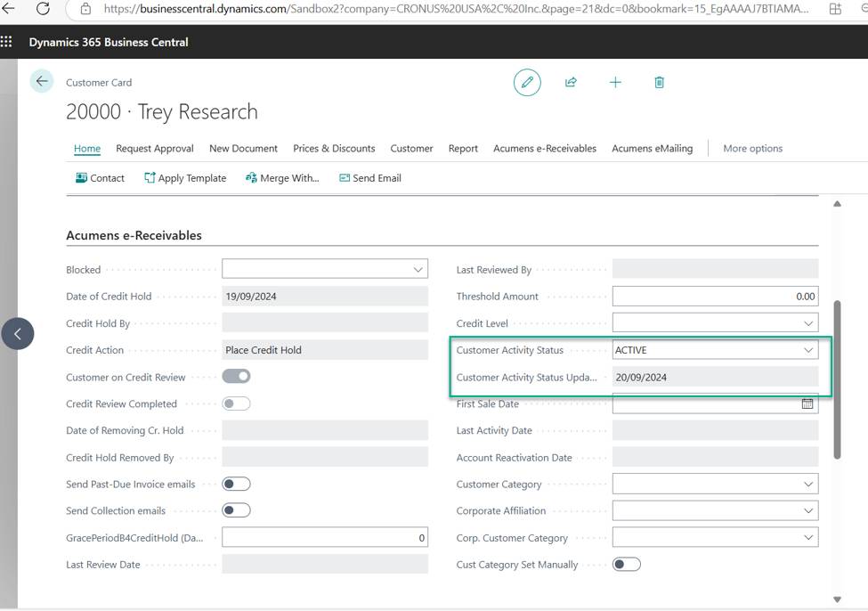Click the Date of Removing Cr. Hold field
Image resolution: width=868 pixels, height=611 pixels.
tap(325, 430)
